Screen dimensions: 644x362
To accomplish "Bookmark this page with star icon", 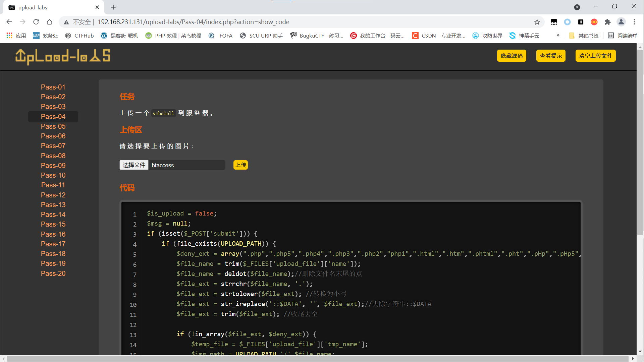I will pos(537,22).
